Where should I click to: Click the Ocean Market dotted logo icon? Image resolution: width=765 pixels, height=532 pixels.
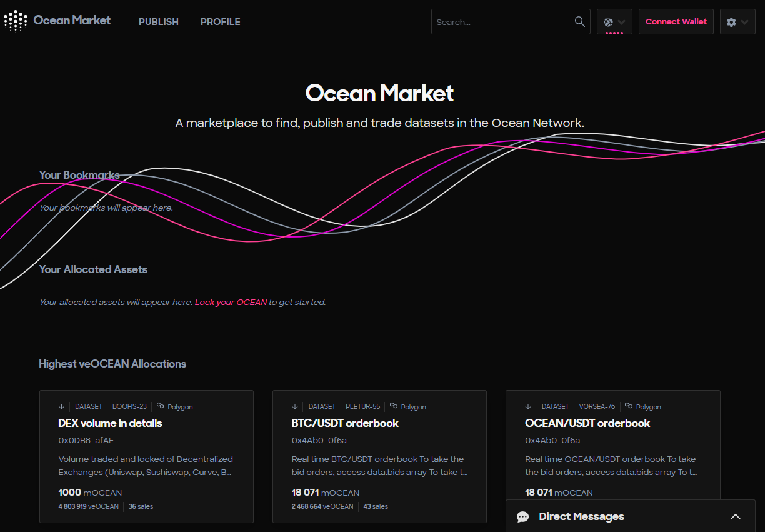(x=16, y=21)
